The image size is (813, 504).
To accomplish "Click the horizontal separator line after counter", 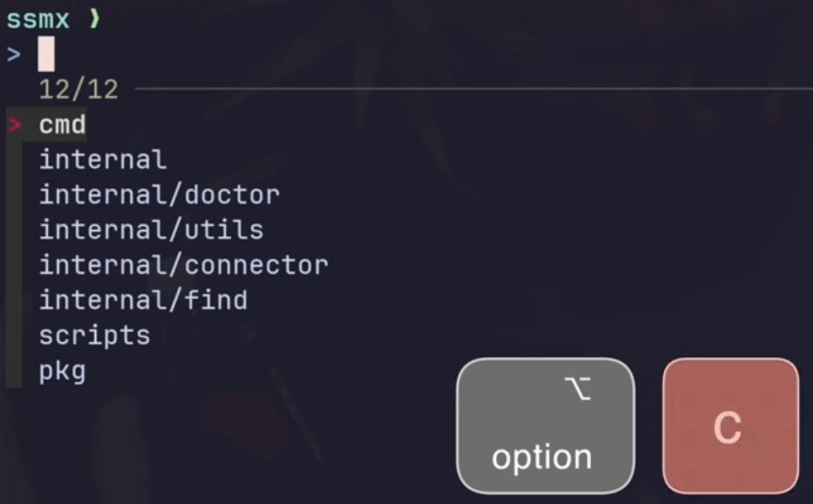I will click(x=474, y=89).
